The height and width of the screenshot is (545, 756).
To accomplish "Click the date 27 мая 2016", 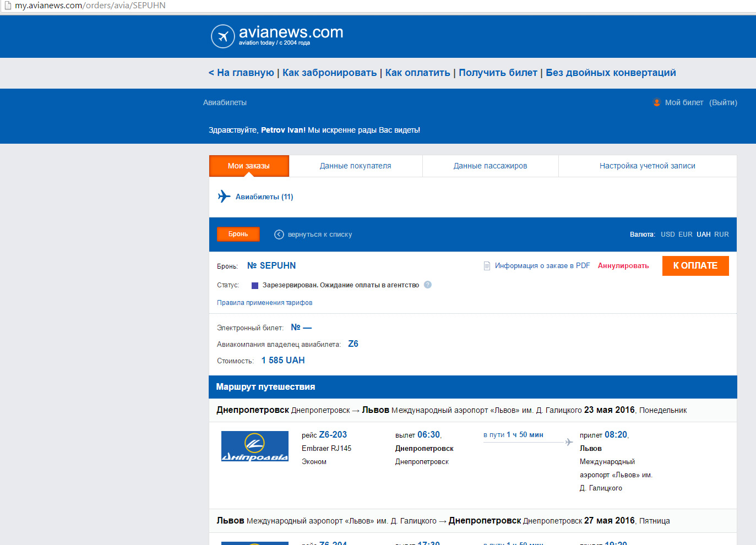I will click(x=610, y=521).
